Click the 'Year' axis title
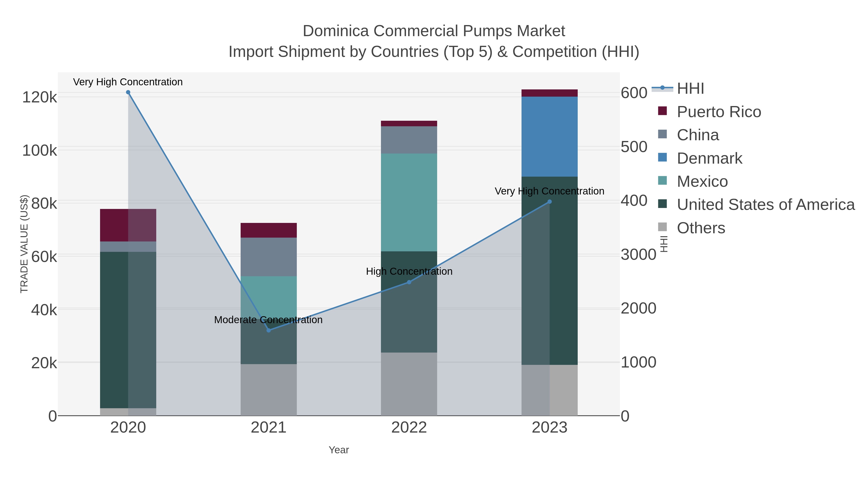 point(339,450)
